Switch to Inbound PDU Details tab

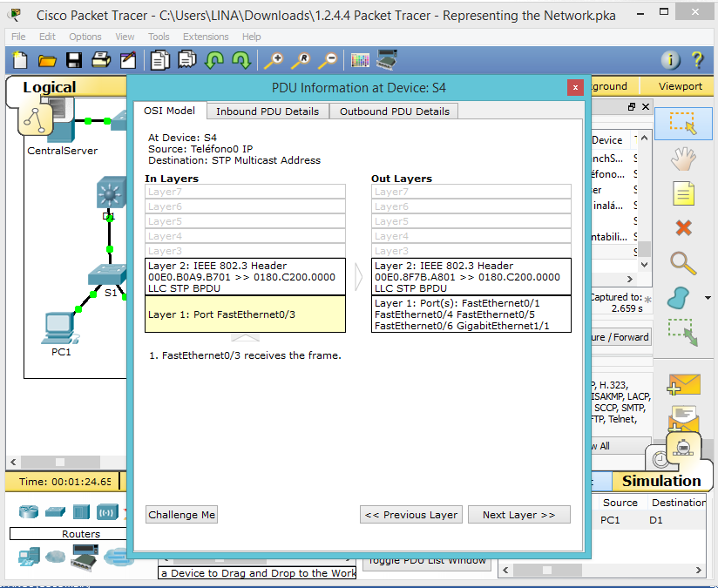268,112
